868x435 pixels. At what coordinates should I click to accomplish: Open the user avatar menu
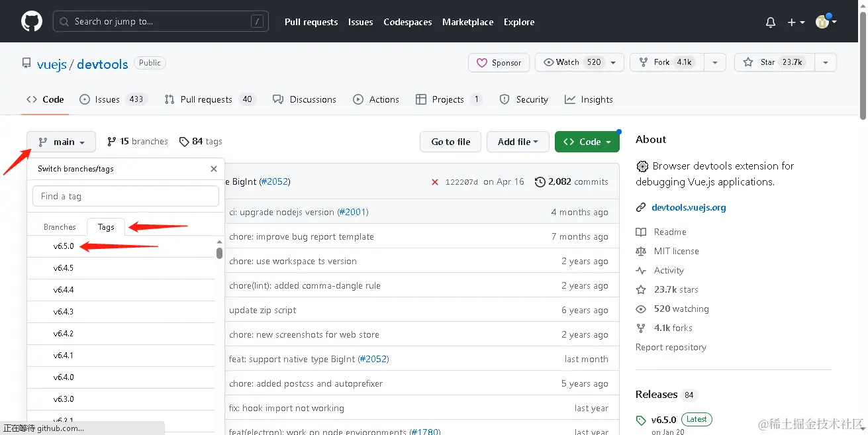coord(826,22)
